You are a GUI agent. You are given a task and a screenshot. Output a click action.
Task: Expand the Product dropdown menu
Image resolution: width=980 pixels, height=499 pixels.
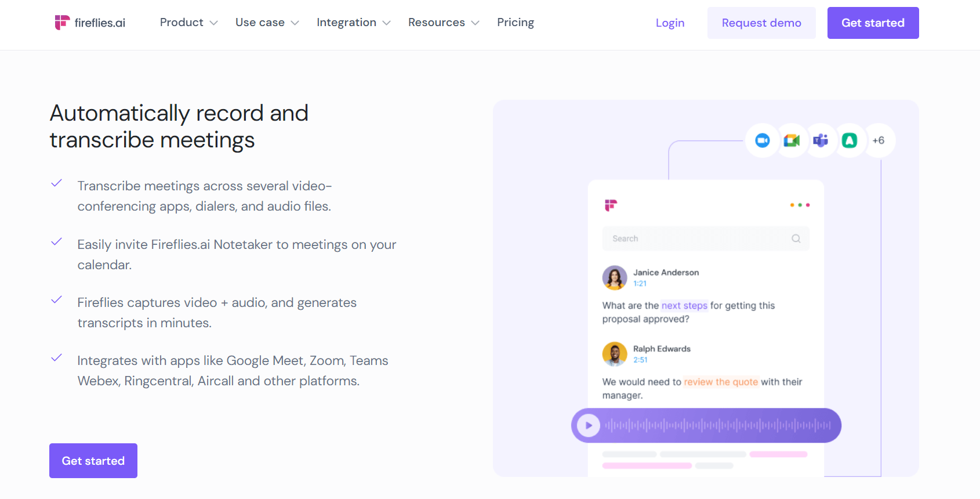(188, 23)
